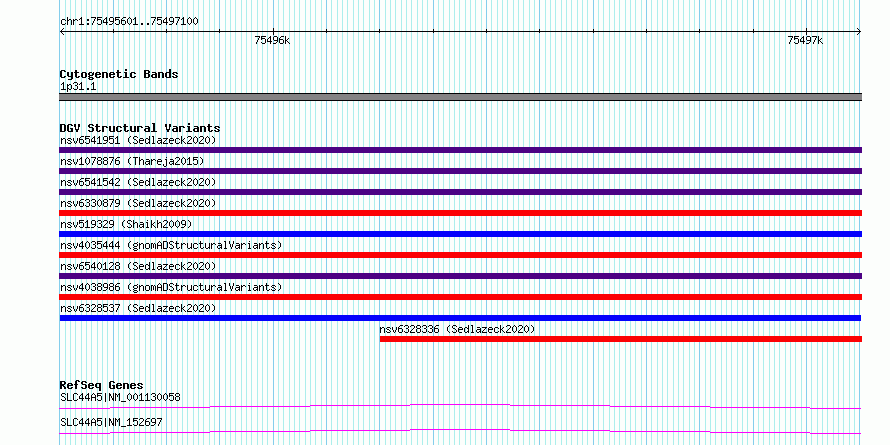This screenshot has width=890, height=445.
Task: Open the nsv6328537 (Sedlazeck2020) label
Action: tap(138, 308)
